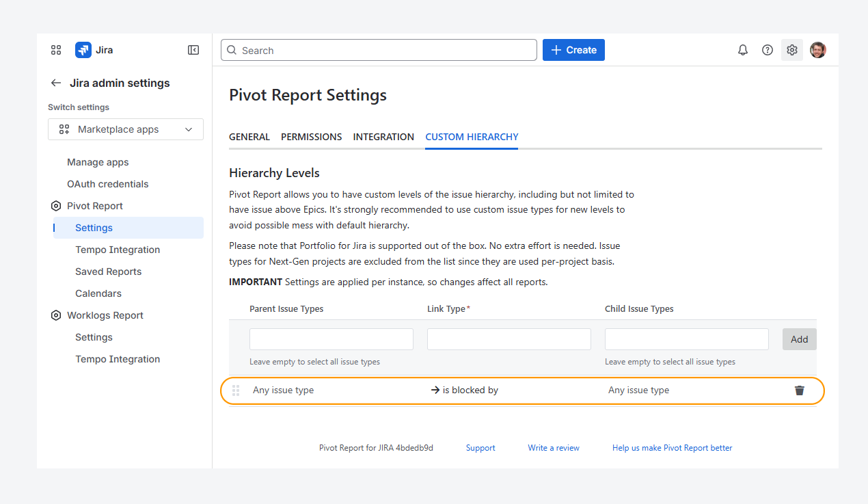Click the Jira admin settings heading

coord(120,83)
